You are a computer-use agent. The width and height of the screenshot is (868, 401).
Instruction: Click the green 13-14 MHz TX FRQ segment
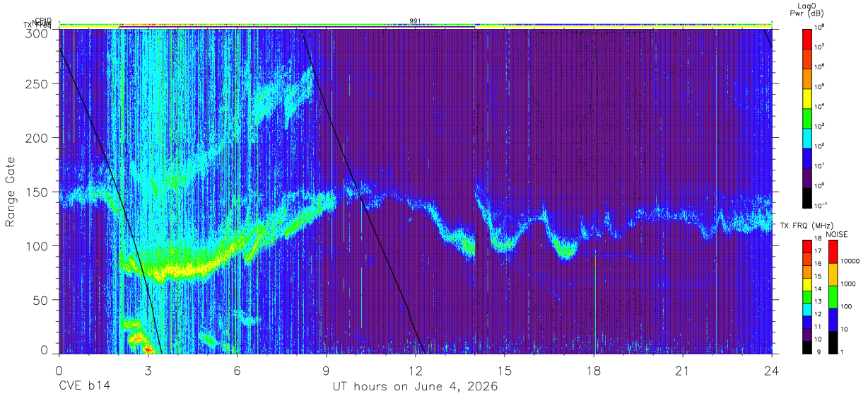(x=807, y=296)
